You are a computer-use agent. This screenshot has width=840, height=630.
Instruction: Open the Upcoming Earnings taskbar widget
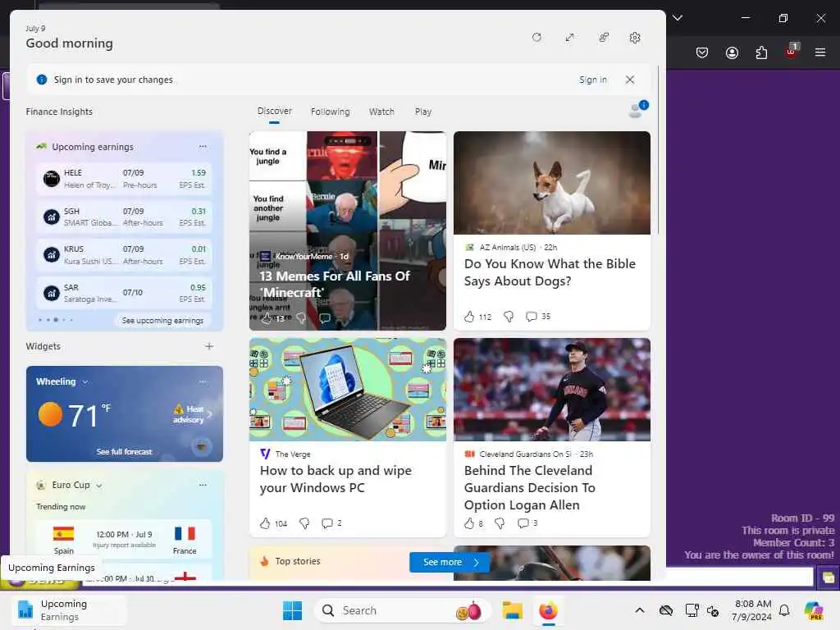click(x=68, y=609)
